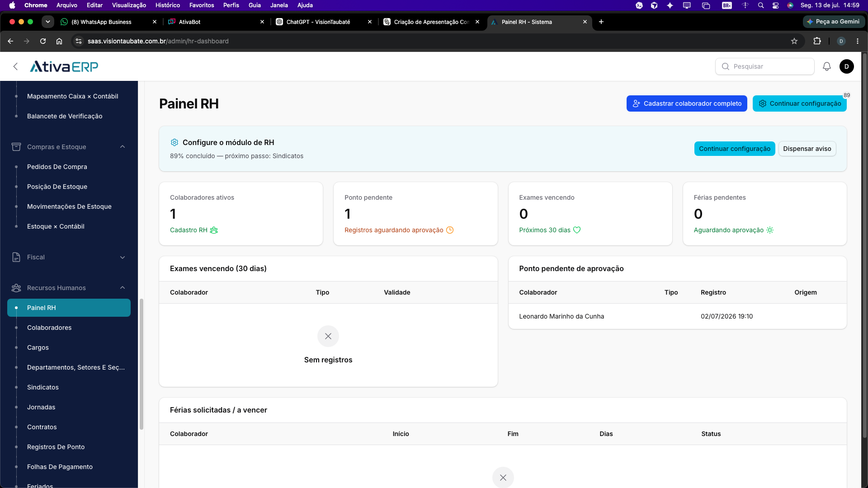Image resolution: width=868 pixels, height=488 pixels.
Task: Open Jornadas in the sidebar
Action: (x=69, y=407)
